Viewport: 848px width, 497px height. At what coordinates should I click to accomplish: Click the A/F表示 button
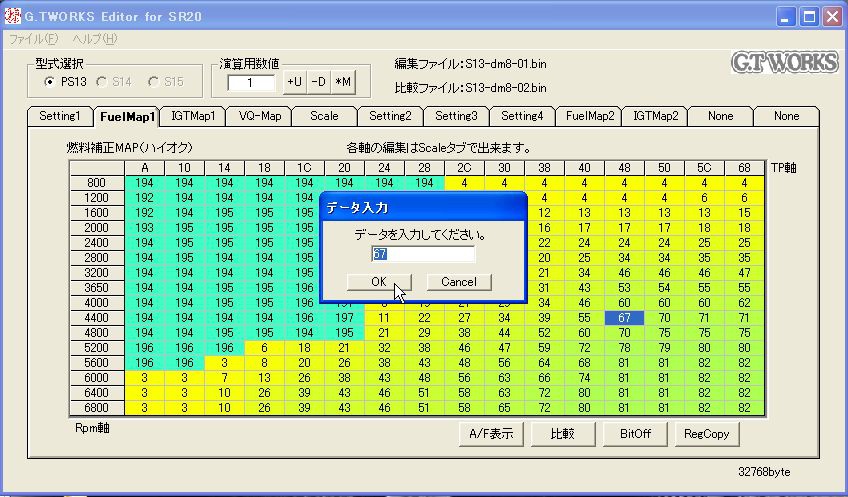(491, 434)
